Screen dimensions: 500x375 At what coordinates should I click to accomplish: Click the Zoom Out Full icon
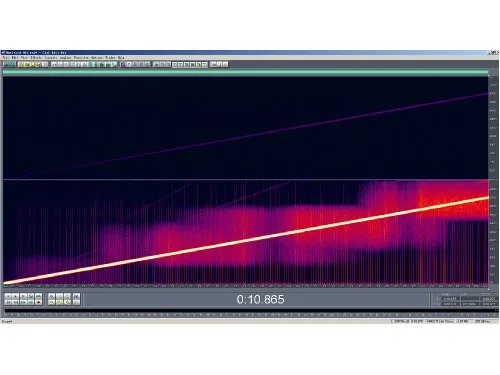(x=67, y=296)
